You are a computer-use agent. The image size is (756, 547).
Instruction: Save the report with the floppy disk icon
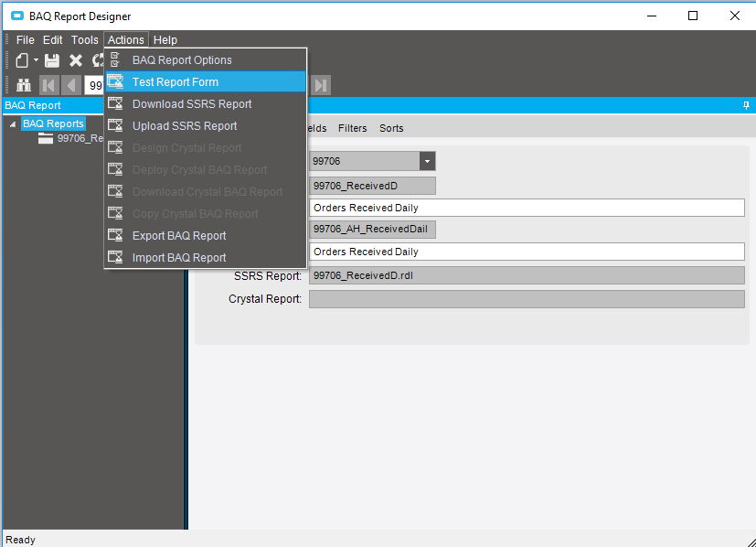click(x=52, y=60)
